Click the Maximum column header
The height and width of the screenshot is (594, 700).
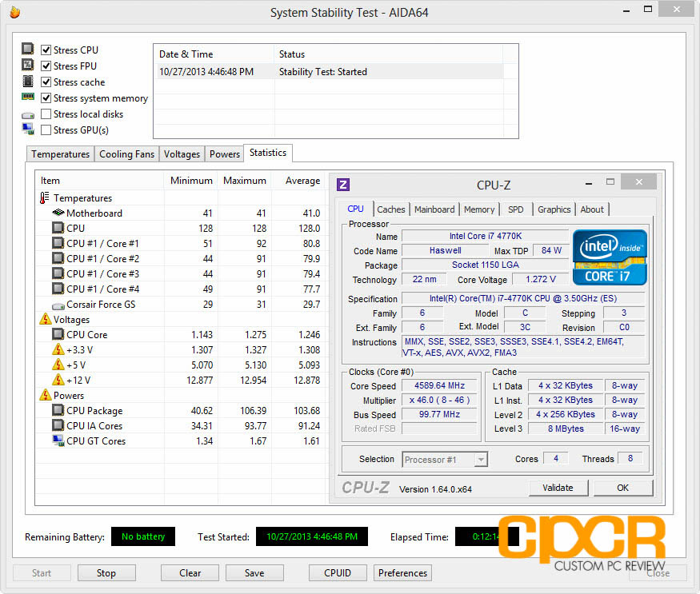tap(245, 181)
